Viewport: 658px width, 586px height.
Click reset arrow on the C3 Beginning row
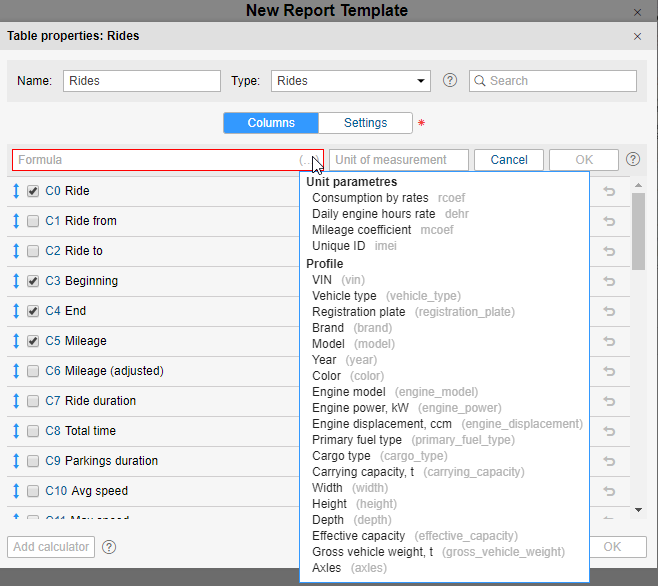pyautogui.click(x=609, y=281)
